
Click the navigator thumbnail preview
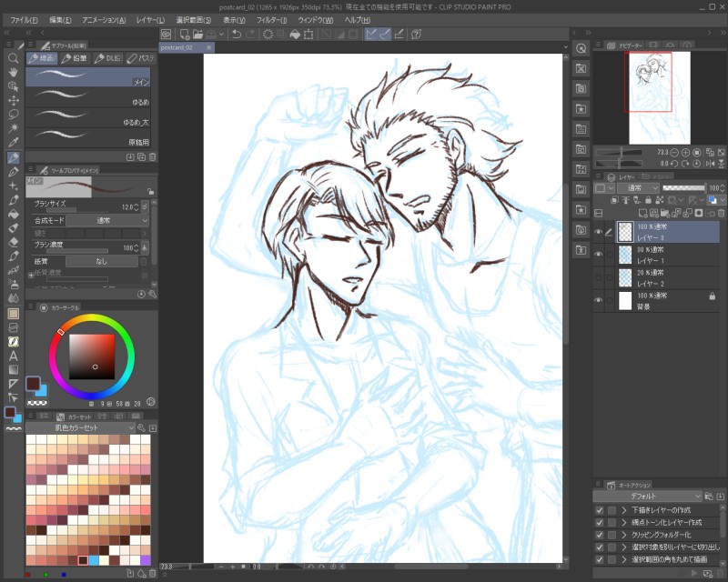pos(659,97)
